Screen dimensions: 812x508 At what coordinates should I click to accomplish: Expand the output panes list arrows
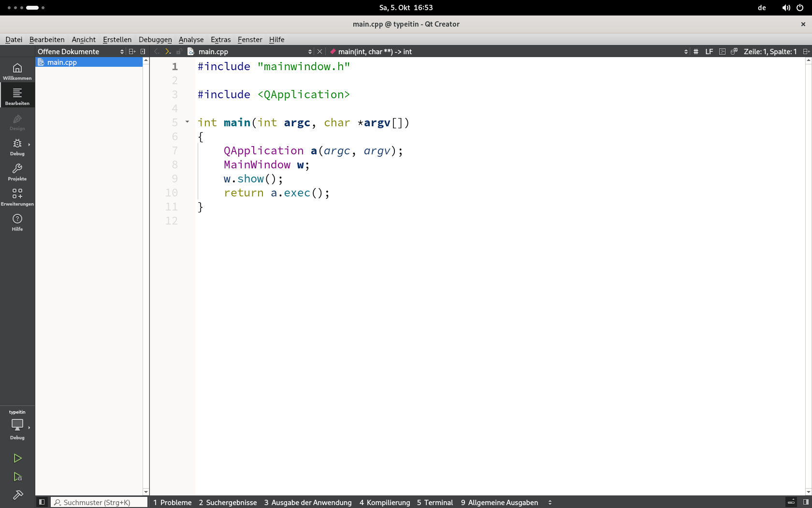click(x=550, y=502)
